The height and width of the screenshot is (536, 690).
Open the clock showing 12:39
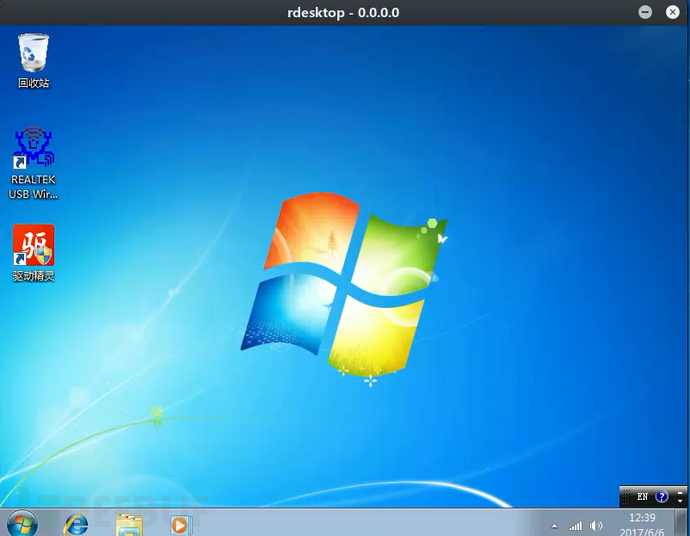pos(642,518)
